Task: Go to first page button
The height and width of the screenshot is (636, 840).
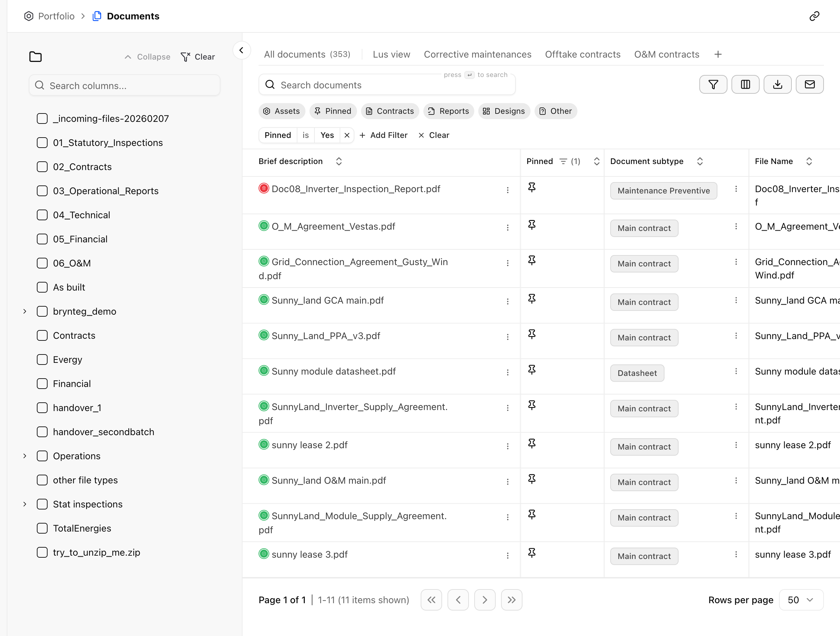Action: click(x=431, y=600)
